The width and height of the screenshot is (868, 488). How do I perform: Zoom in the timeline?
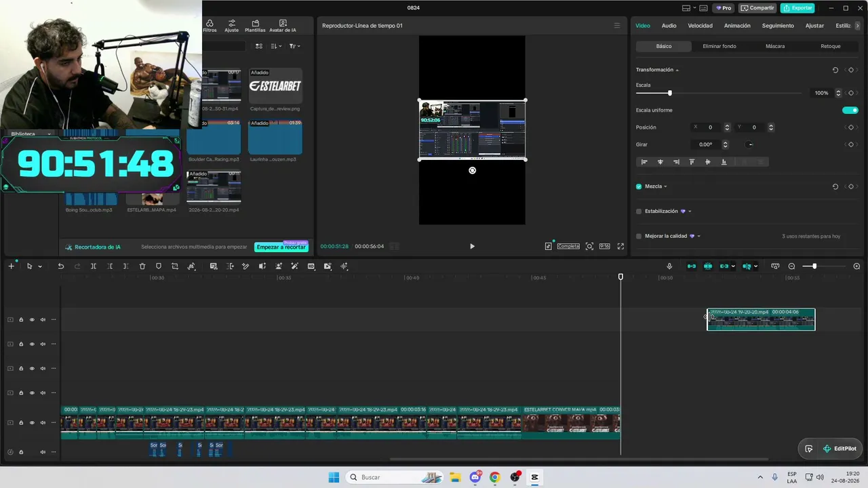[856, 266]
